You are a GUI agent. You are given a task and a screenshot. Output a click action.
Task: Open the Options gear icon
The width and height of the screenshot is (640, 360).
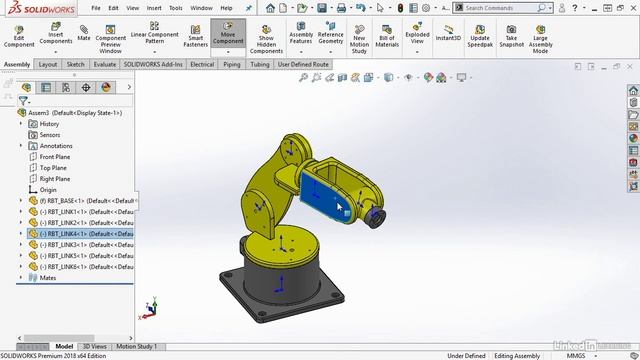click(x=426, y=8)
